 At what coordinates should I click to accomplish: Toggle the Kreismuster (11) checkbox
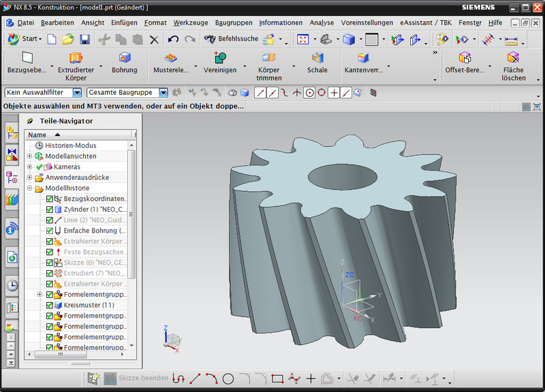tap(50, 306)
